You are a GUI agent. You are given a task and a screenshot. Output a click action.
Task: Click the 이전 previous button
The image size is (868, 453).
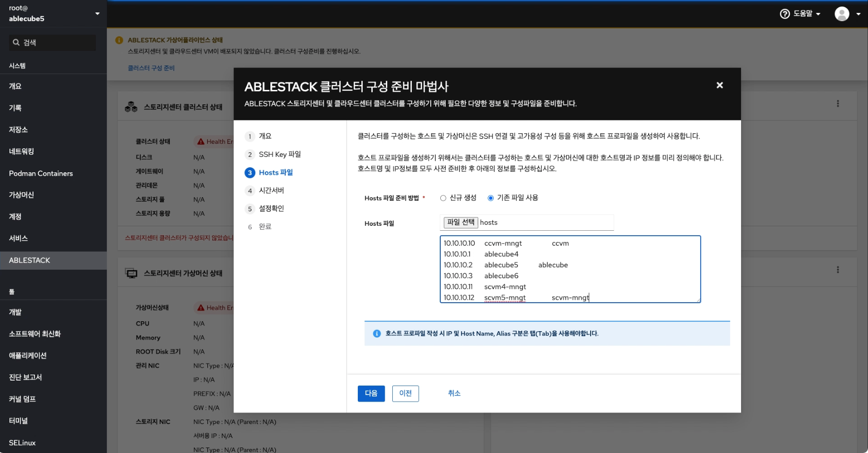click(x=405, y=394)
